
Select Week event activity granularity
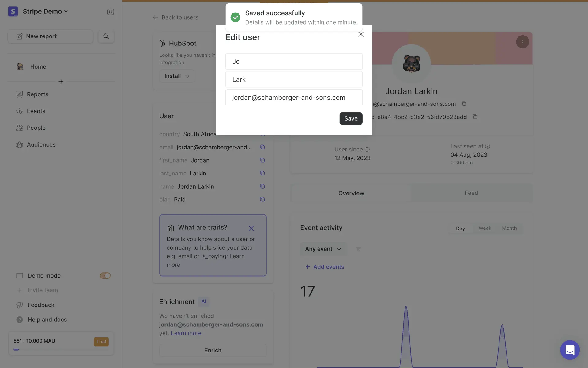click(485, 228)
